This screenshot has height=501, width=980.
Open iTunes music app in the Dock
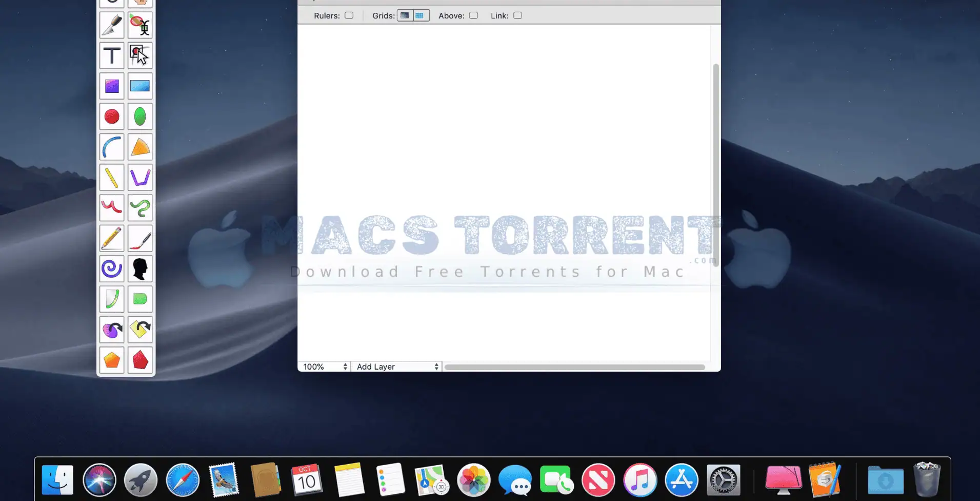pos(640,480)
